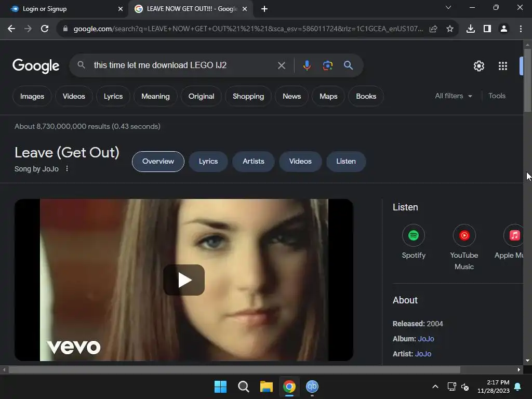
Task: Search by image with Google Lens
Action: [x=328, y=65]
